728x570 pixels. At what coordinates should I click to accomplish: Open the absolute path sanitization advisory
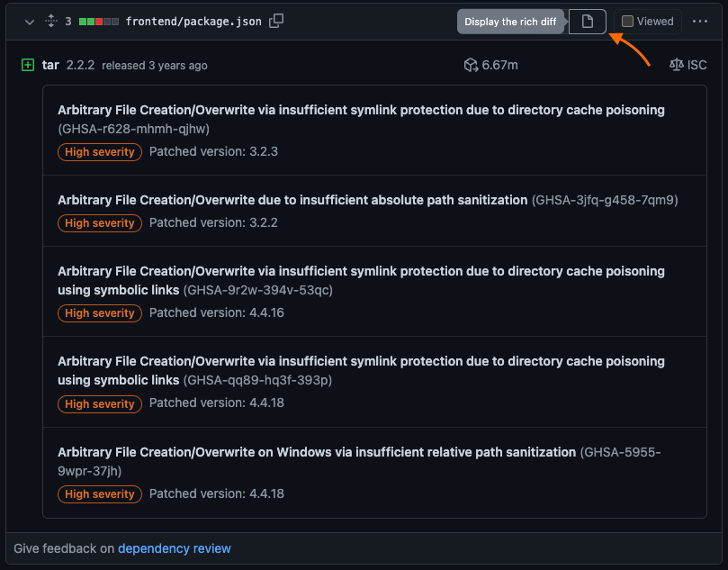[x=292, y=199]
